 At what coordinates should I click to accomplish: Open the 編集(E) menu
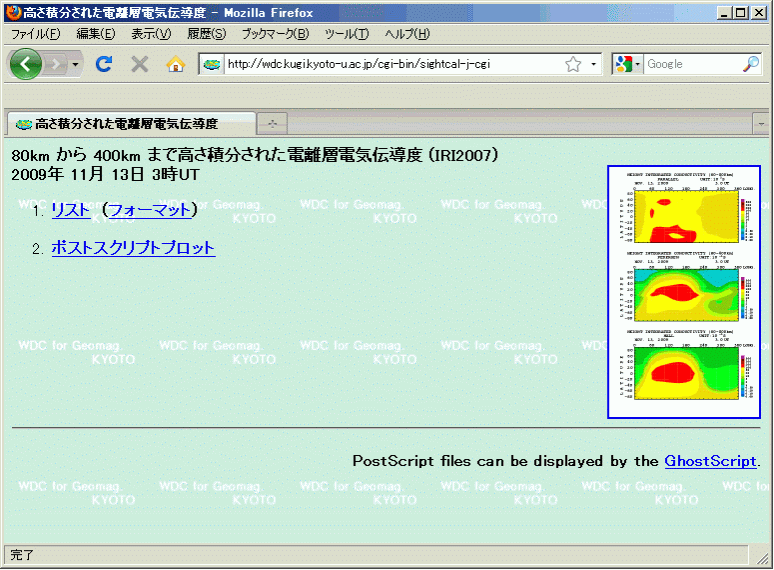[96, 34]
